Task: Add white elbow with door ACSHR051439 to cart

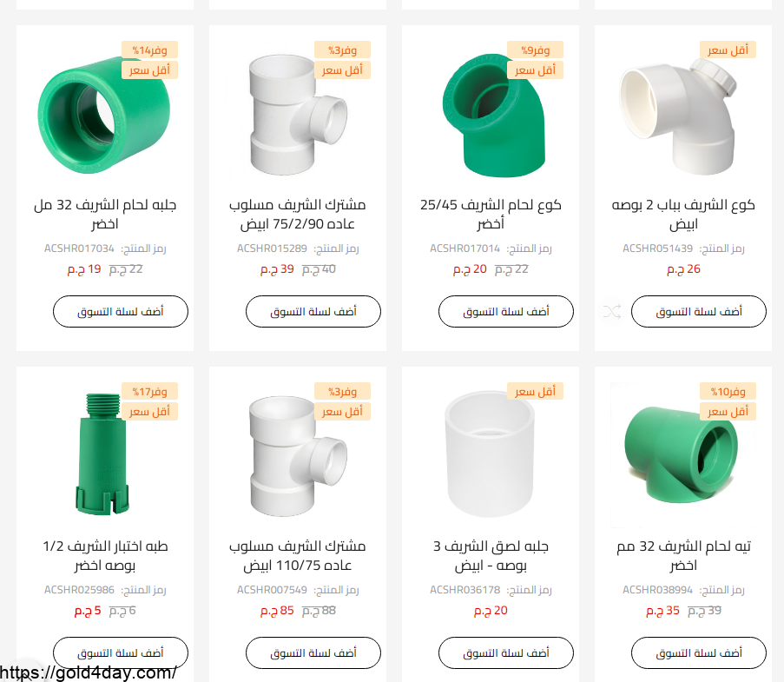Action: tap(699, 311)
